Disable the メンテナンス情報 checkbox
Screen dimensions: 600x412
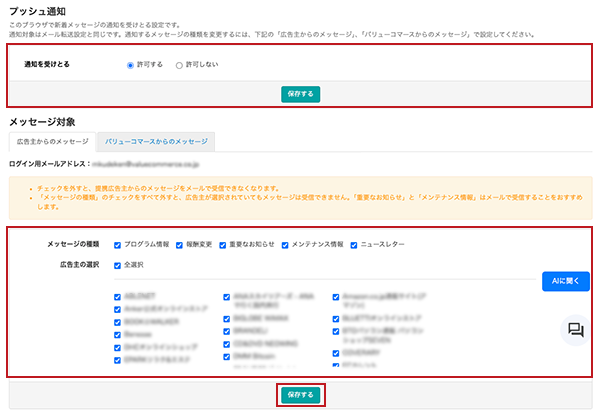(286, 244)
